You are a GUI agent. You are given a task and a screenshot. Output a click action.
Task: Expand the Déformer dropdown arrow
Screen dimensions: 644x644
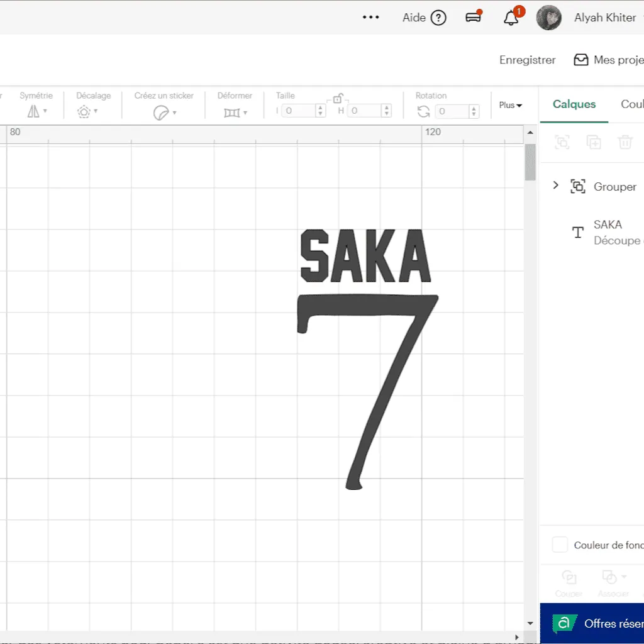tap(245, 113)
